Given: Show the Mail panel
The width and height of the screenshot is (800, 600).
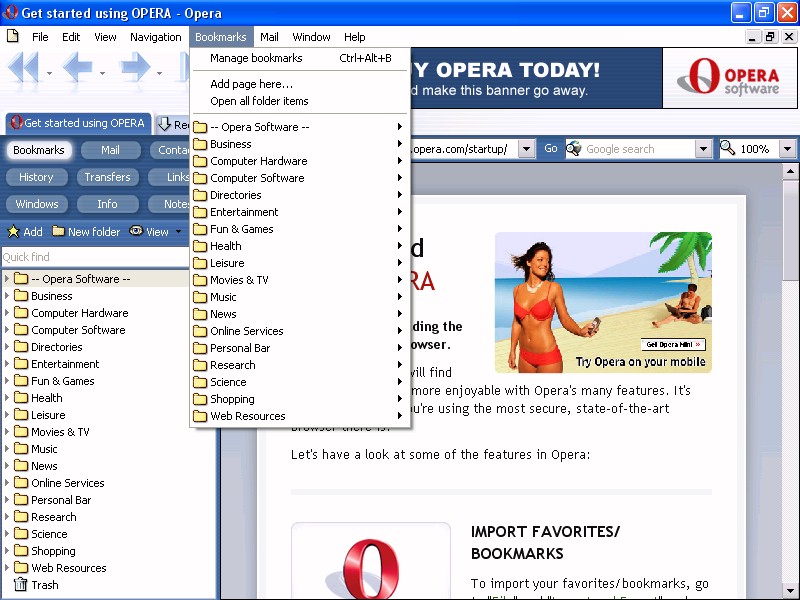Looking at the screenshot, I should coord(110,150).
